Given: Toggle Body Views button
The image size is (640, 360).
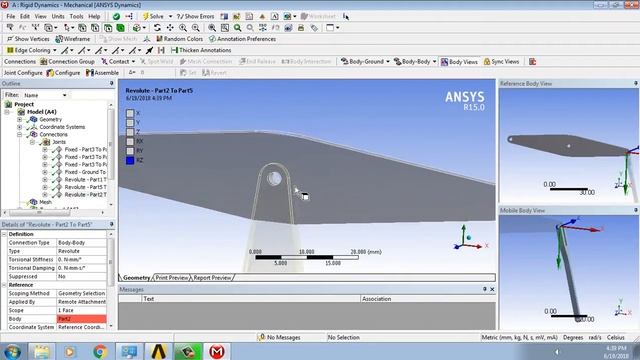Looking at the screenshot, I should click(x=459, y=62).
